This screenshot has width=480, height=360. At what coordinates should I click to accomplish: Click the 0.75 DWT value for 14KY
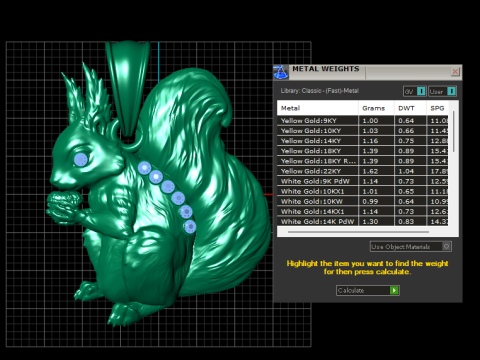406,141
